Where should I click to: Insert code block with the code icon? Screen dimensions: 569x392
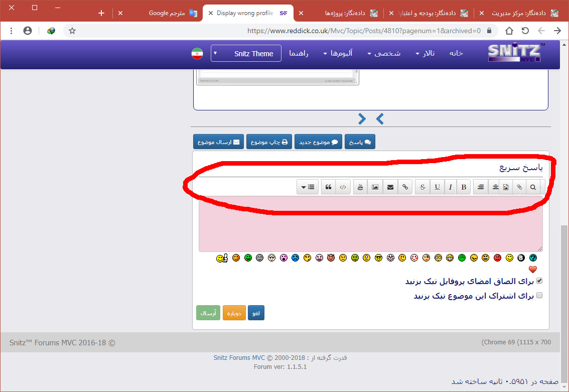343,187
